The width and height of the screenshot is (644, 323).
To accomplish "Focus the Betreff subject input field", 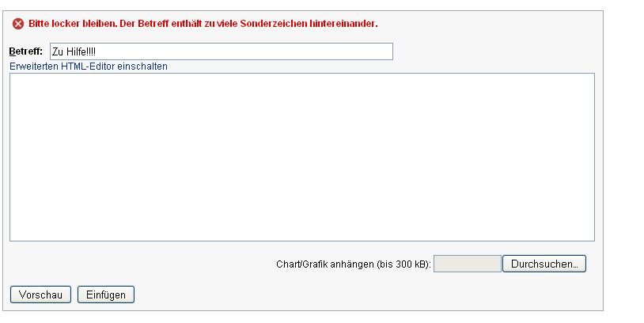I will 222,51.
